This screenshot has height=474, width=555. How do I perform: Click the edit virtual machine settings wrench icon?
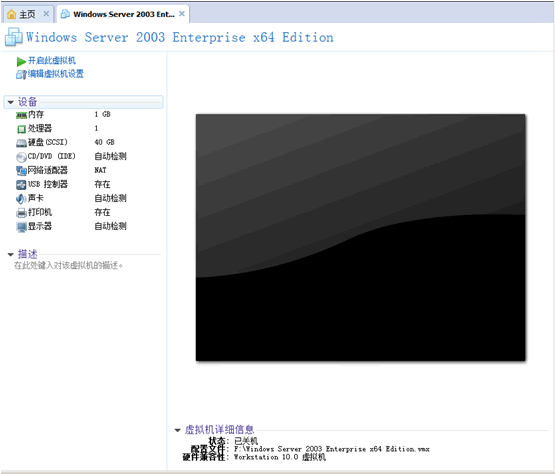click(21, 74)
